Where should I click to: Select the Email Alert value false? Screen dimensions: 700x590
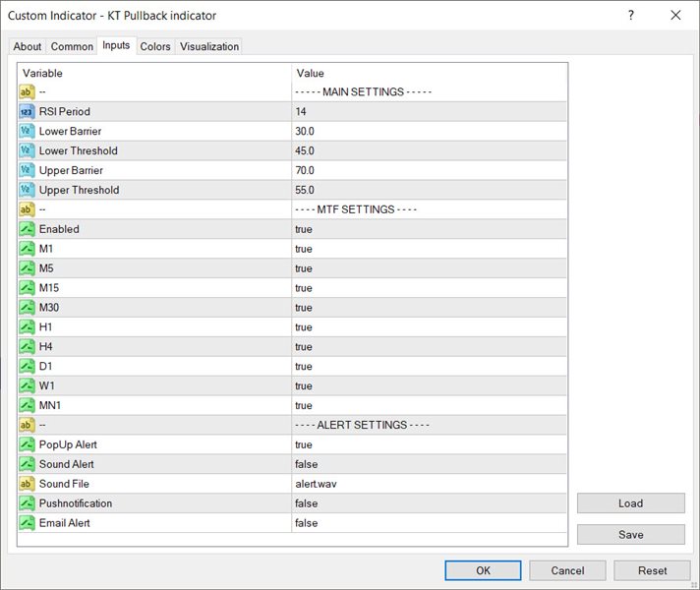(307, 523)
